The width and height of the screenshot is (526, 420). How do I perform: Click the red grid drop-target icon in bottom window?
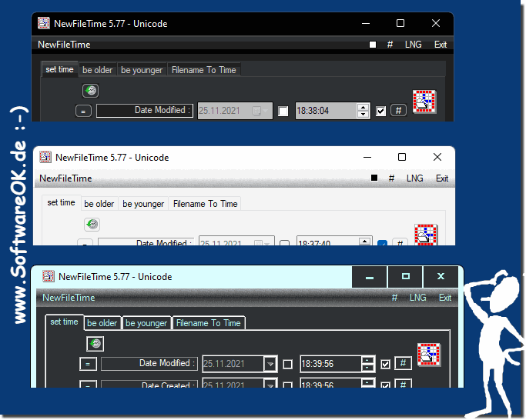[429, 355]
